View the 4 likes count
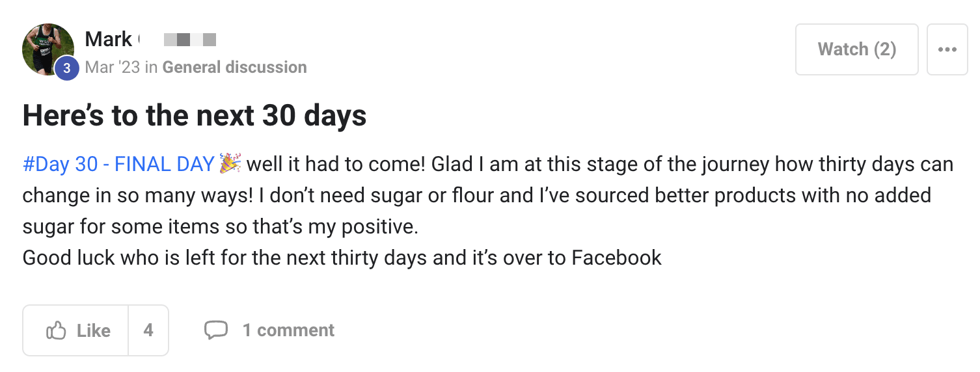This screenshot has height=372, width=980. pos(148,330)
